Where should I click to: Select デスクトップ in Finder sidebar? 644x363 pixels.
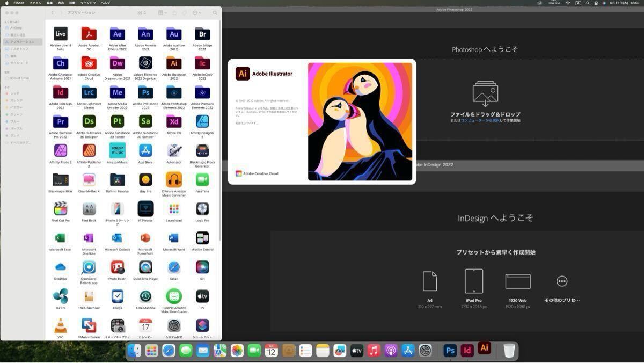coord(23,49)
